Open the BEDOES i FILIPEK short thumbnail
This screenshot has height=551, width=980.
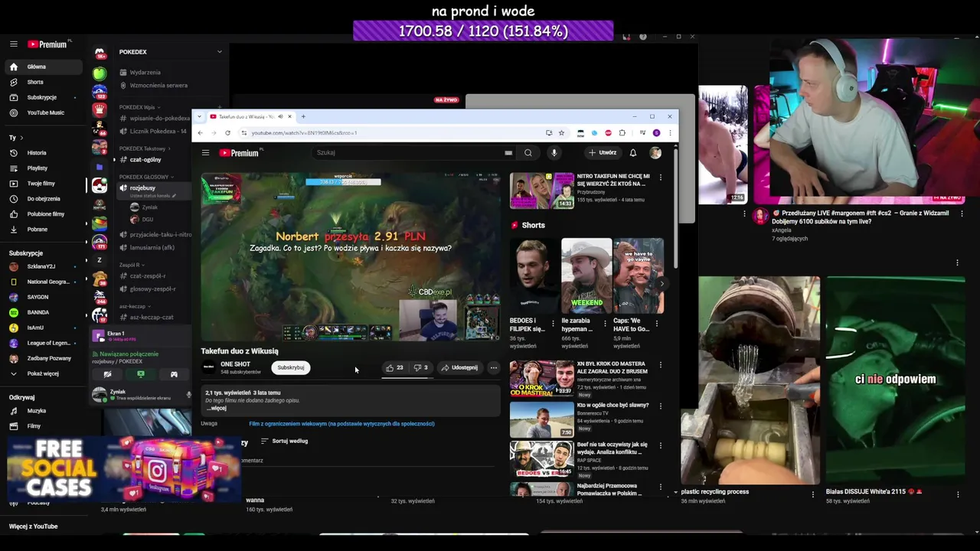click(x=534, y=276)
